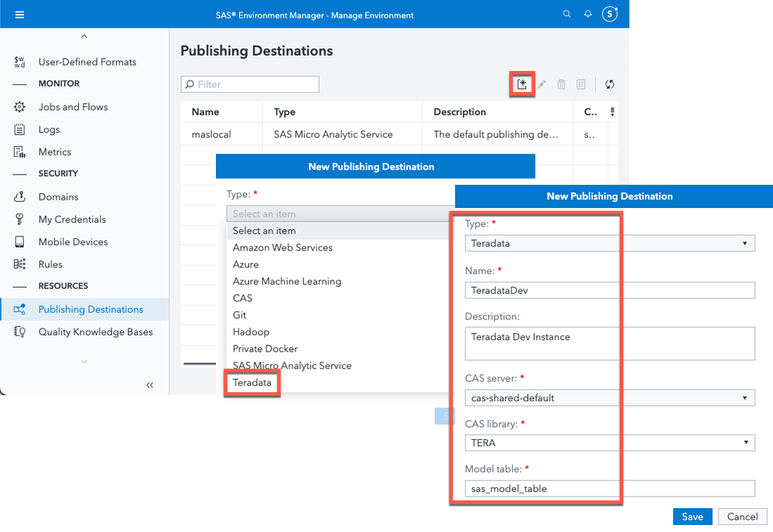Click 'The default publishing de…' description cell
The height and width of the screenshot is (532, 773).
(x=496, y=135)
